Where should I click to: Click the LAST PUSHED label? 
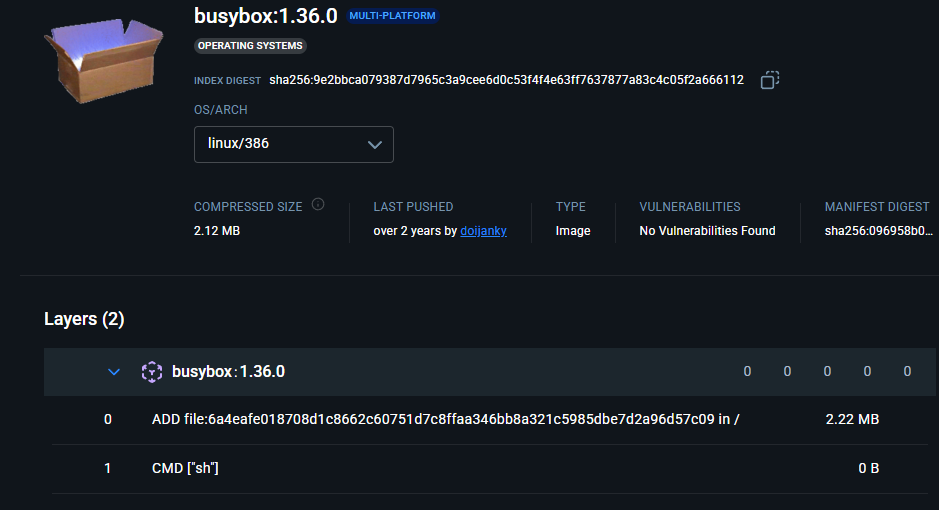[413, 207]
